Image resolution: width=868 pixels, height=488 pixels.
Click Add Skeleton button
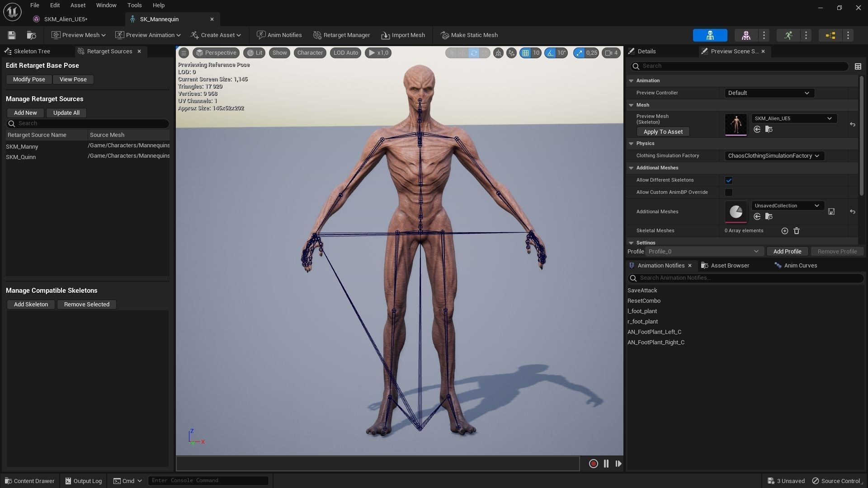[31, 305]
